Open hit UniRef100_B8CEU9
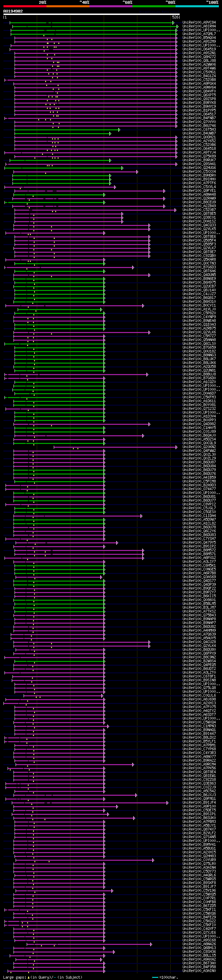This screenshot has height=980, width=222. 199,202
